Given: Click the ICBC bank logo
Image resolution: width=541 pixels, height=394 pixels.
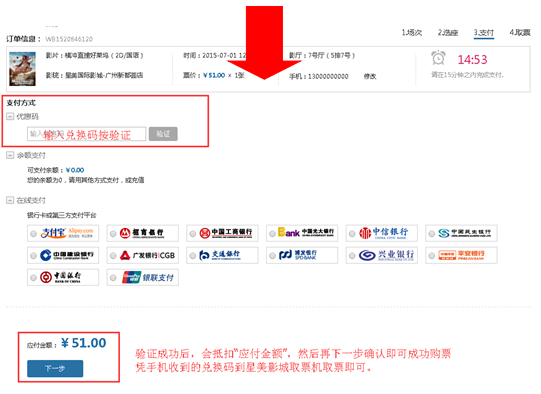Looking at the screenshot, I should click(226, 233).
